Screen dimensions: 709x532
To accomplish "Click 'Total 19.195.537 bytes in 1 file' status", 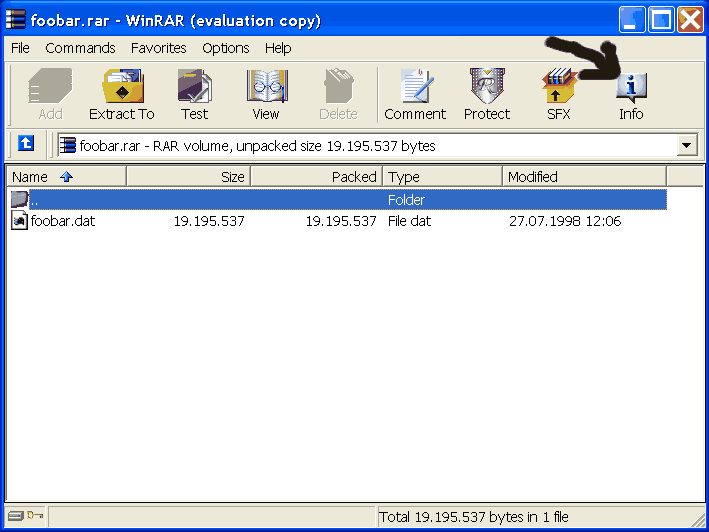I will [473, 517].
